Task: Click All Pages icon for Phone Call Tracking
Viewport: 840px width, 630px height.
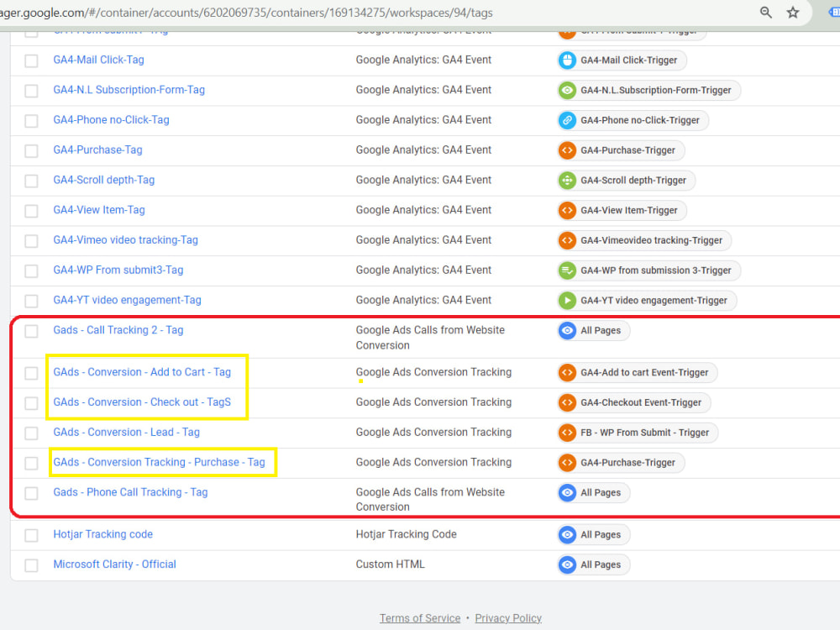Action: 567,492
